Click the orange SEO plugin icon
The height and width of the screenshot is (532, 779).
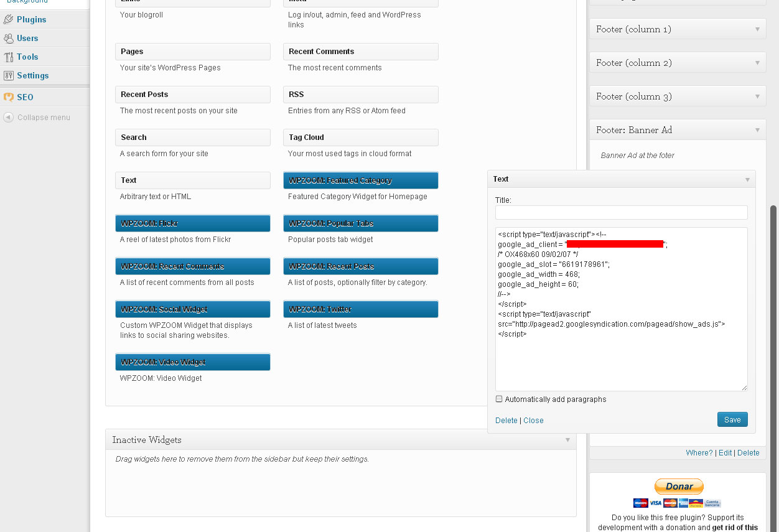click(x=8, y=97)
